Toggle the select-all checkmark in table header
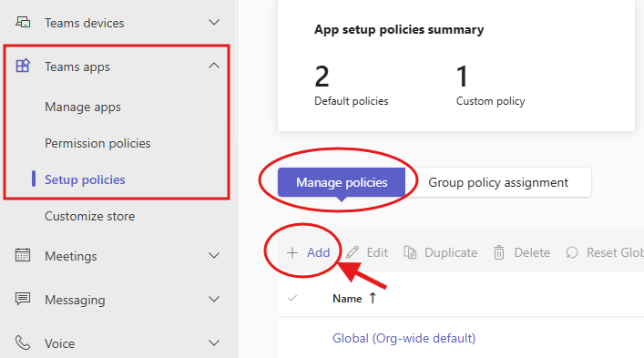The width and height of the screenshot is (644, 358). (292, 298)
